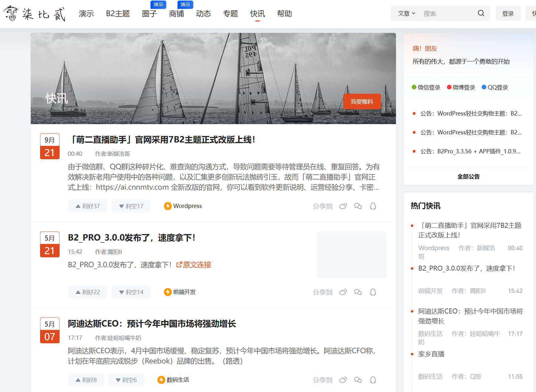
Task: Open article title 「萌二直播助手」官网采用7B2主题
Action: 161,140
